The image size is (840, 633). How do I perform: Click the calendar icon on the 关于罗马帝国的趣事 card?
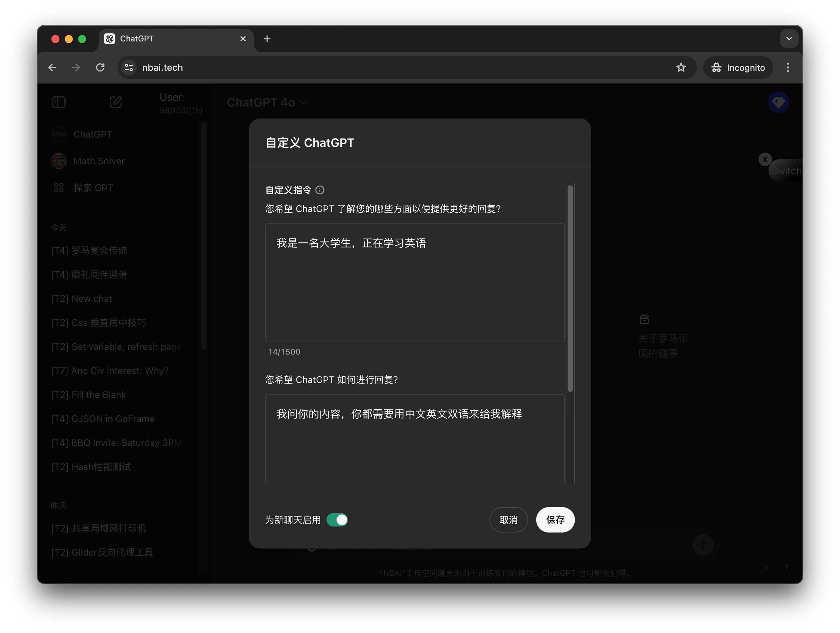coord(644,320)
